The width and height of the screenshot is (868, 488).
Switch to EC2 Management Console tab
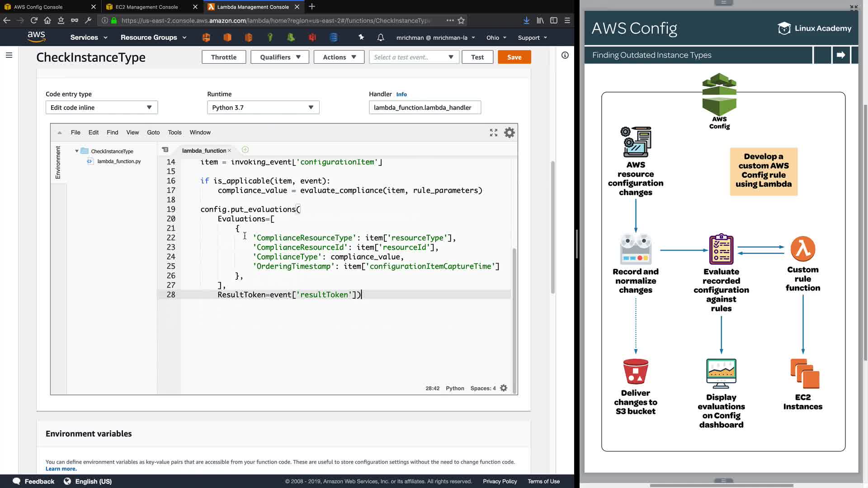[x=146, y=7]
